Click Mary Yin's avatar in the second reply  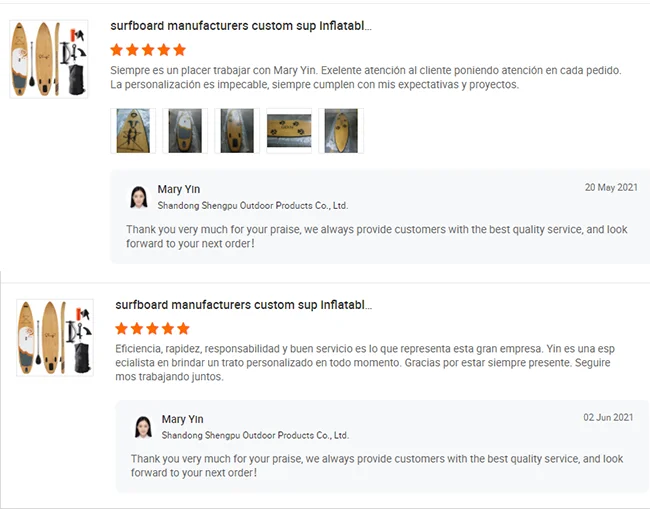click(143, 427)
